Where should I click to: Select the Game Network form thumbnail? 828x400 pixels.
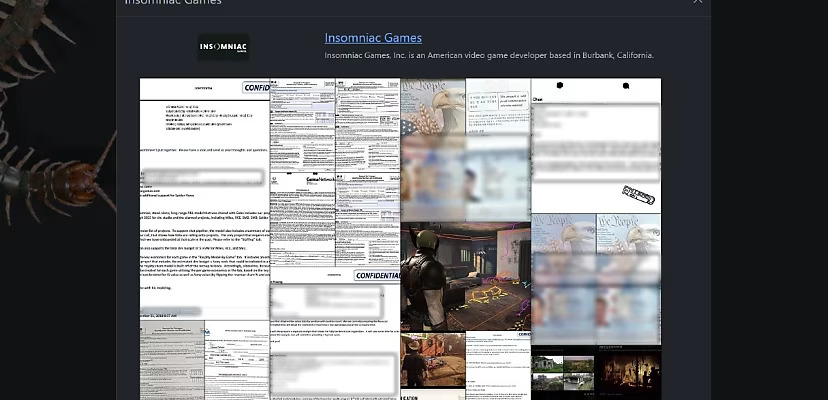pos(302,219)
